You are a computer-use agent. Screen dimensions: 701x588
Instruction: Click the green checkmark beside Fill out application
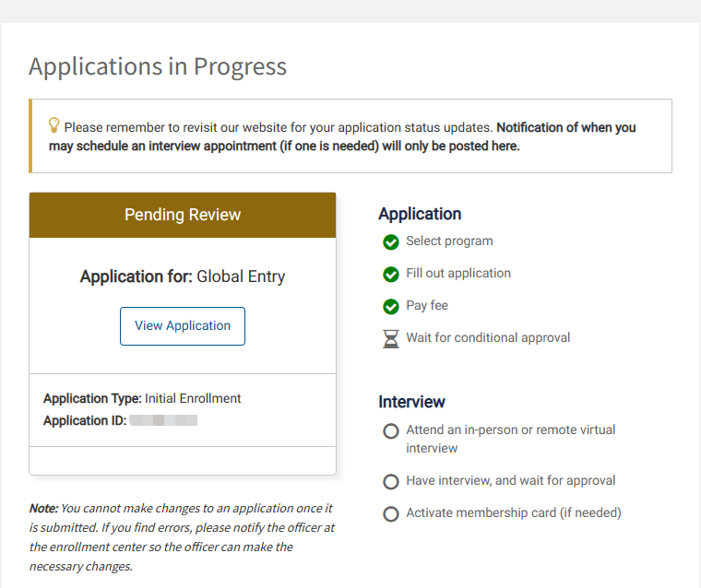click(391, 275)
